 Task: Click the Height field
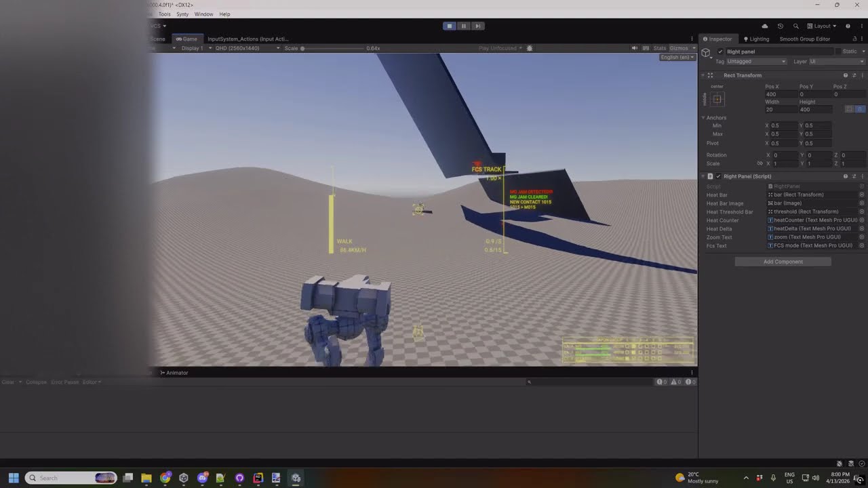(x=815, y=109)
